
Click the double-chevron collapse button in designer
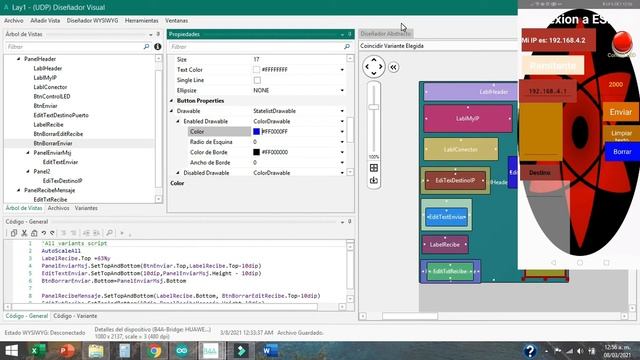393,67
